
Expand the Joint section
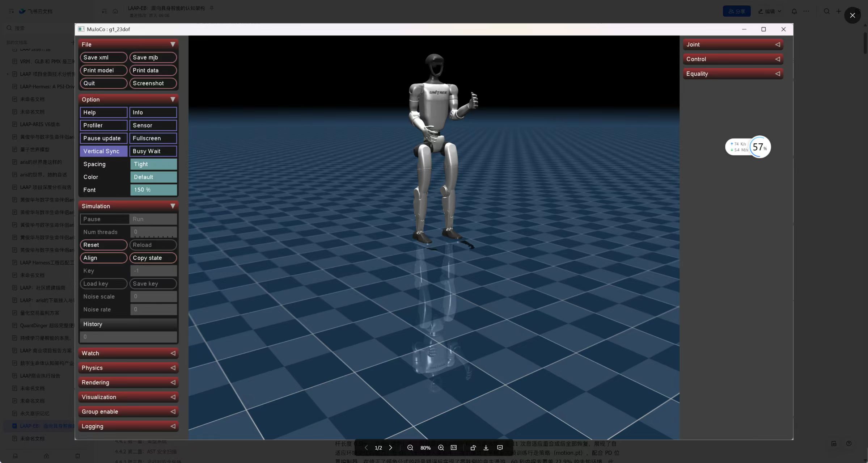pyautogui.click(x=733, y=44)
